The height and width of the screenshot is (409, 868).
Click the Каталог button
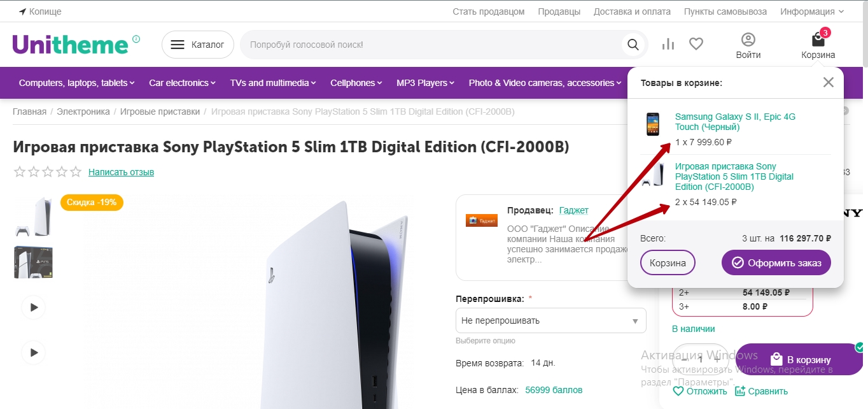(x=198, y=45)
